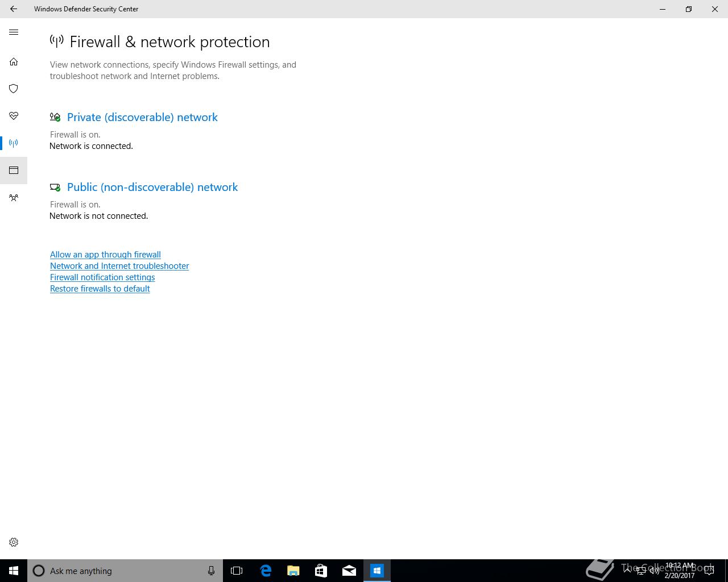This screenshot has height=582, width=728.
Task: Click Cortana Ask me anything search box
Action: tap(125, 571)
